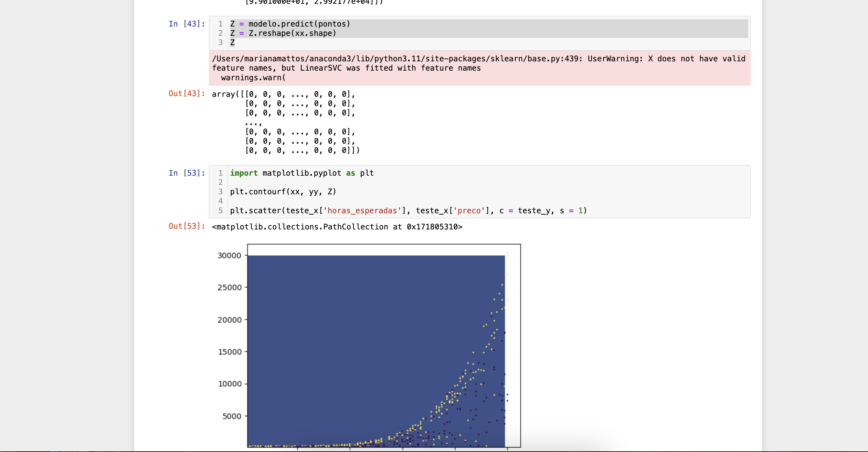
Task: Click the third line 'Z' in cell 43
Action: pos(233,42)
